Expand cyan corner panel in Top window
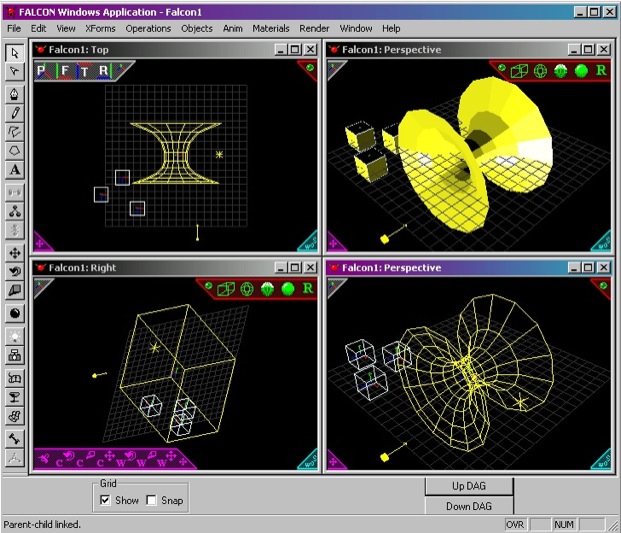Image resolution: width=621 pixels, height=533 pixels. [x=310, y=242]
